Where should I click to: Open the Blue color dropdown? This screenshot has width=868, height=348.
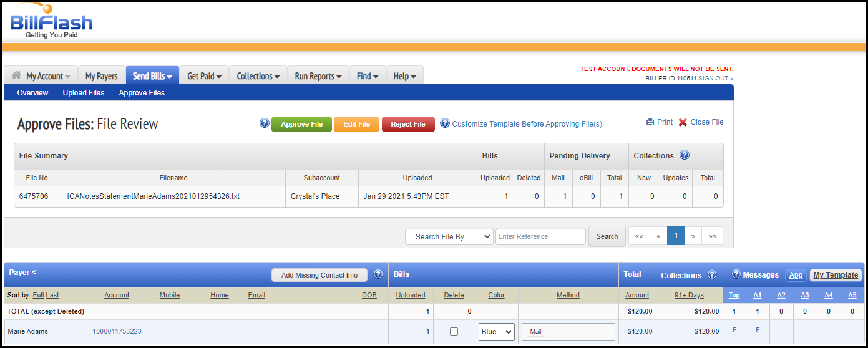pyautogui.click(x=497, y=332)
